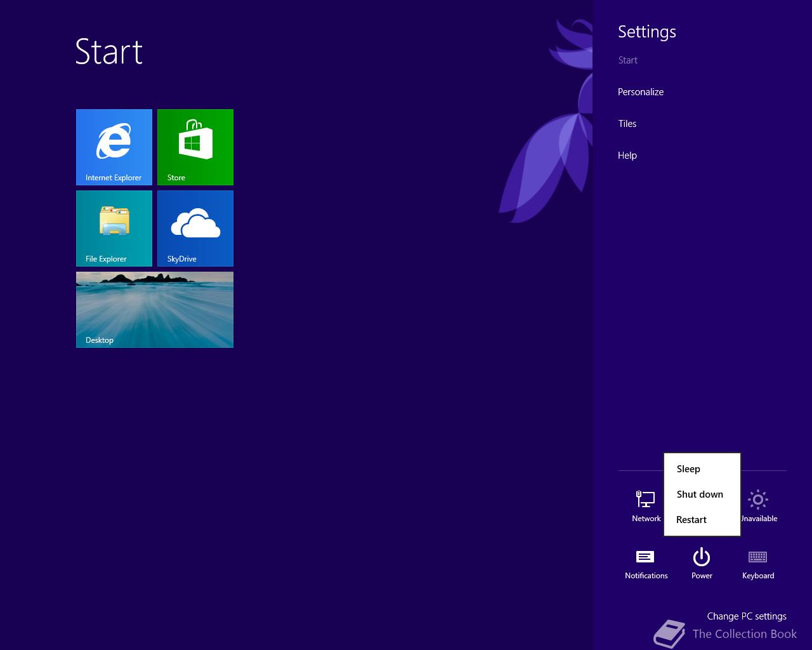Viewport: 812px width, 650px height.
Task: Open the Internet Explorer tile
Action: [114, 147]
